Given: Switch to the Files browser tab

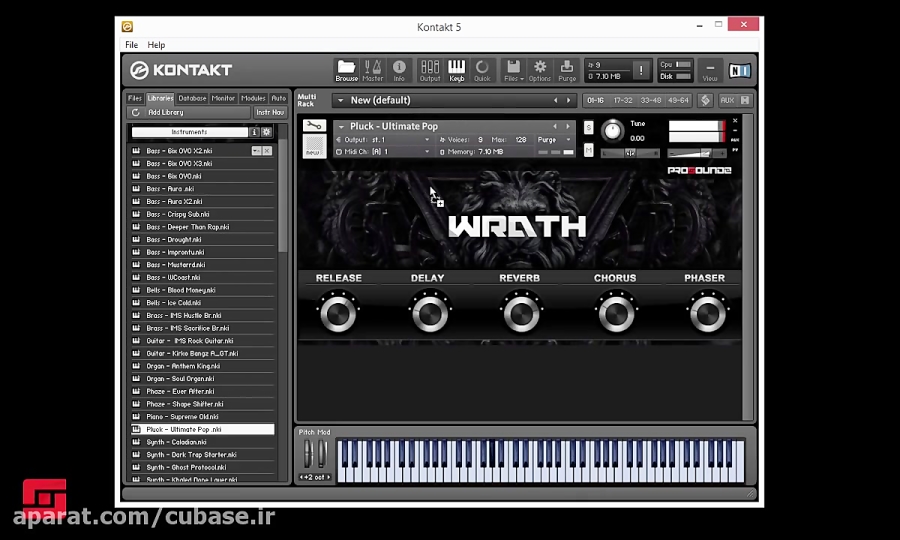Looking at the screenshot, I should (135, 98).
